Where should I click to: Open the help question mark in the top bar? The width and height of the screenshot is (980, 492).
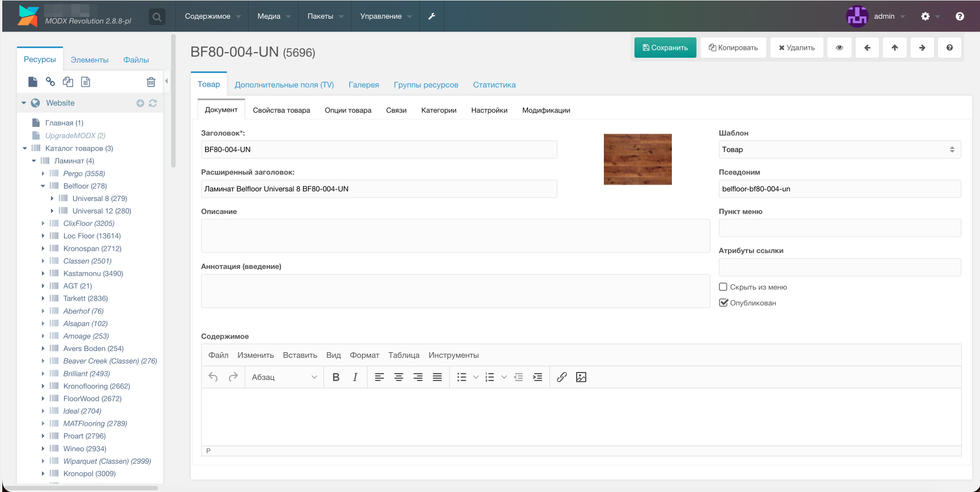[960, 16]
